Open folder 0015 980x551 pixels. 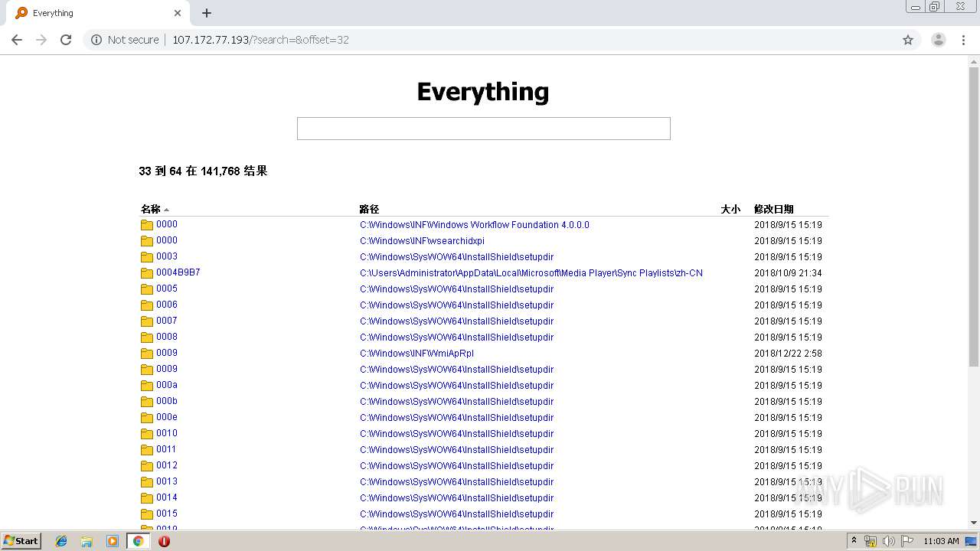coord(167,514)
